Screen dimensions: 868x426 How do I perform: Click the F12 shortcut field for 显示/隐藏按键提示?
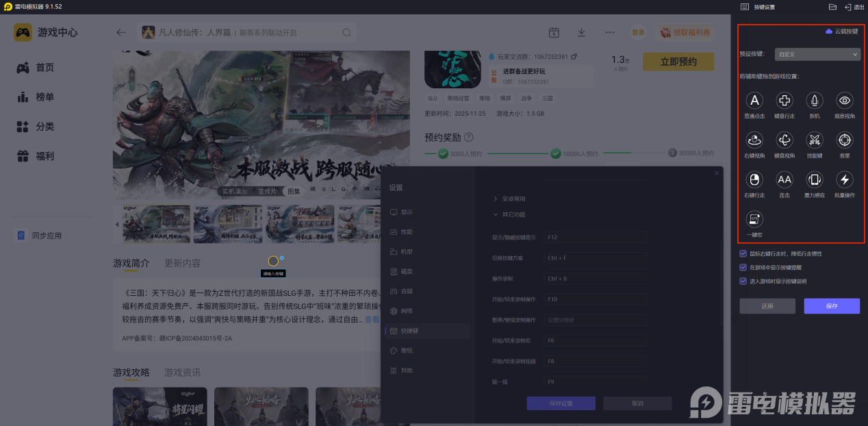(596, 237)
